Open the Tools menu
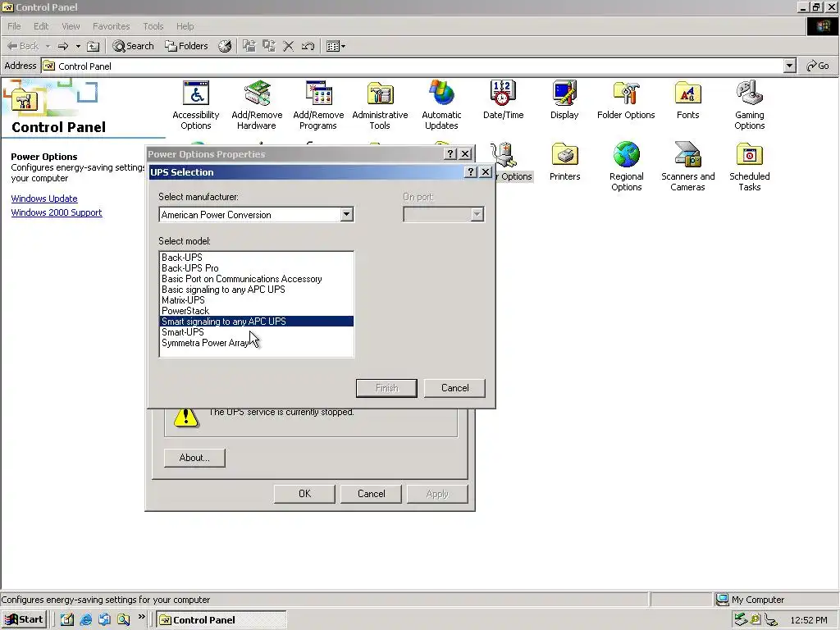 click(153, 26)
